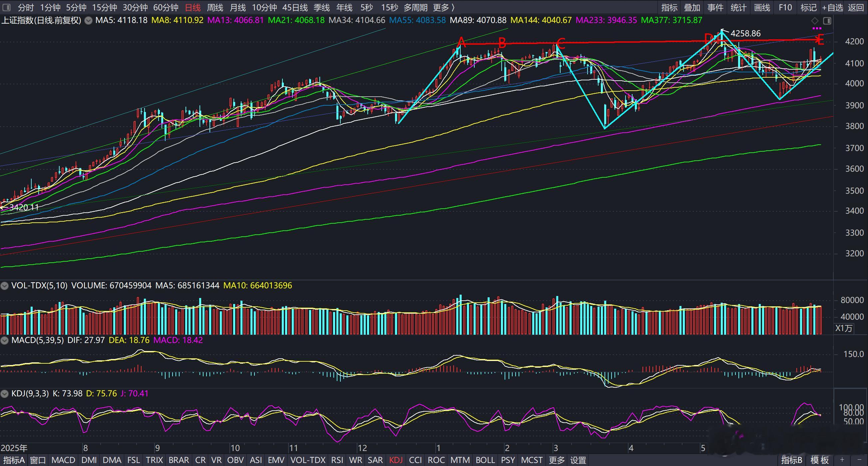868x466 pixels.
Task: Activate the 画线 drawing tools button
Action: coord(762,7)
